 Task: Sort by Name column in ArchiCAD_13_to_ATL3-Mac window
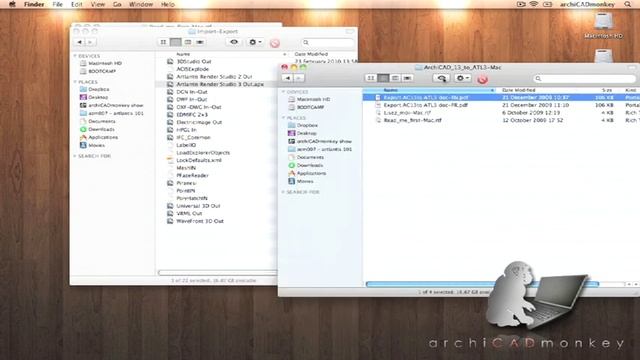pyautogui.click(x=429, y=90)
